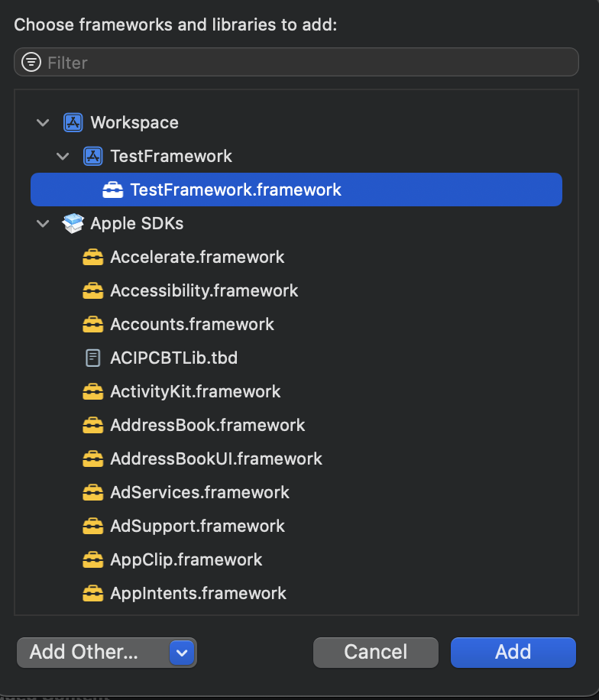Open the Add Other dropdown arrow
Image resolution: width=599 pixels, height=700 pixels.
tap(182, 653)
